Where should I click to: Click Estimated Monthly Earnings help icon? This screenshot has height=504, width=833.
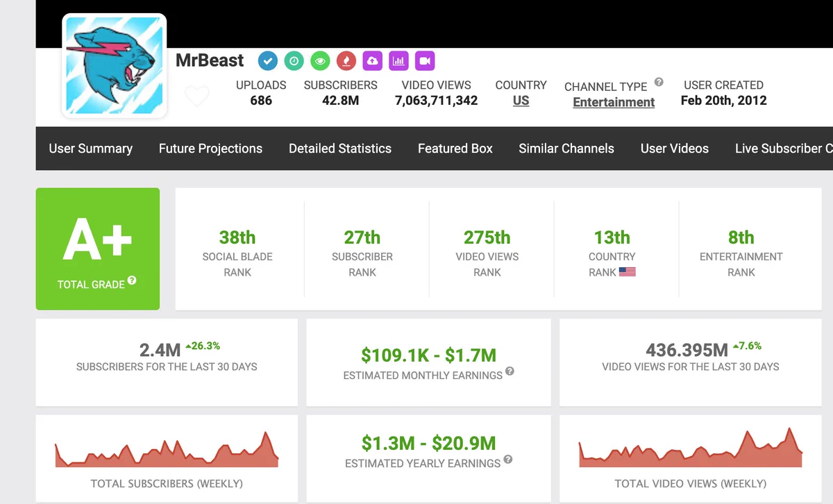[x=510, y=371]
